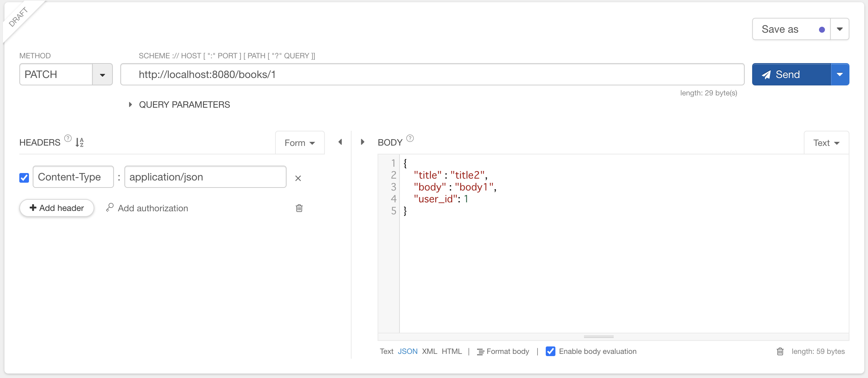Image resolution: width=868 pixels, height=378 pixels.
Task: Click the help icon next to HEADERS
Action: [68, 139]
